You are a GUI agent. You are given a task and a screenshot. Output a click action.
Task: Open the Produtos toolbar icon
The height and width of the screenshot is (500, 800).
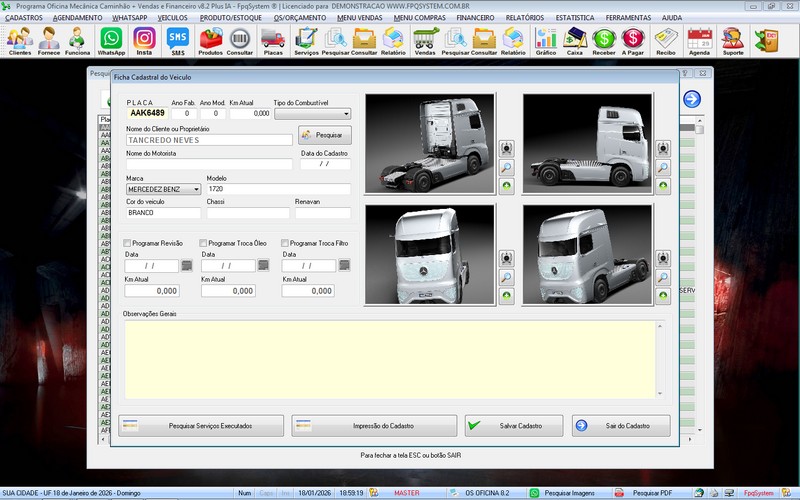211,40
